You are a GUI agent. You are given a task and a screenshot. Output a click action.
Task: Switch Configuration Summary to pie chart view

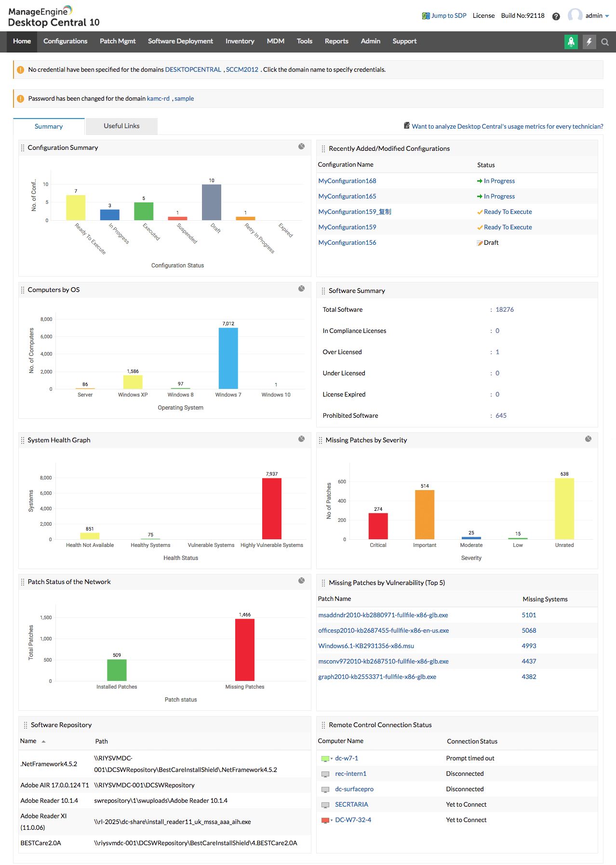[x=301, y=146]
